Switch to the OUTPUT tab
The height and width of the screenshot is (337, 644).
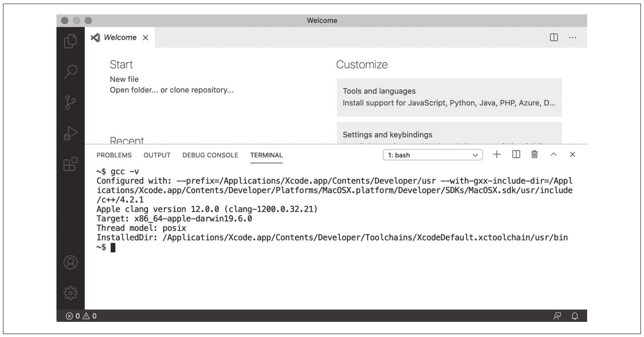(x=157, y=155)
